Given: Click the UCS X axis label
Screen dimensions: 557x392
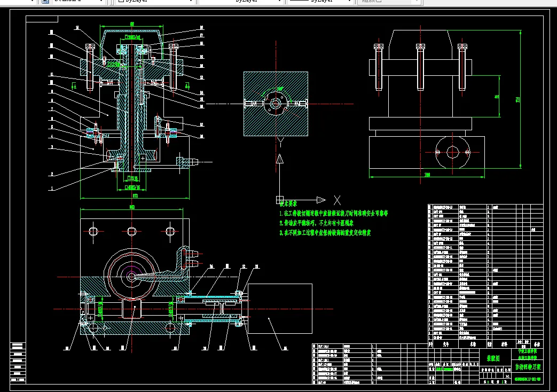Looking at the screenshot, I should (x=337, y=200).
